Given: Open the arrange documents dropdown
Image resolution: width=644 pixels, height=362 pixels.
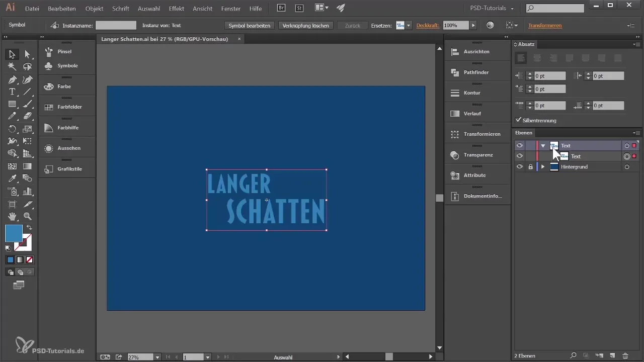Looking at the screenshot, I should 321,8.
